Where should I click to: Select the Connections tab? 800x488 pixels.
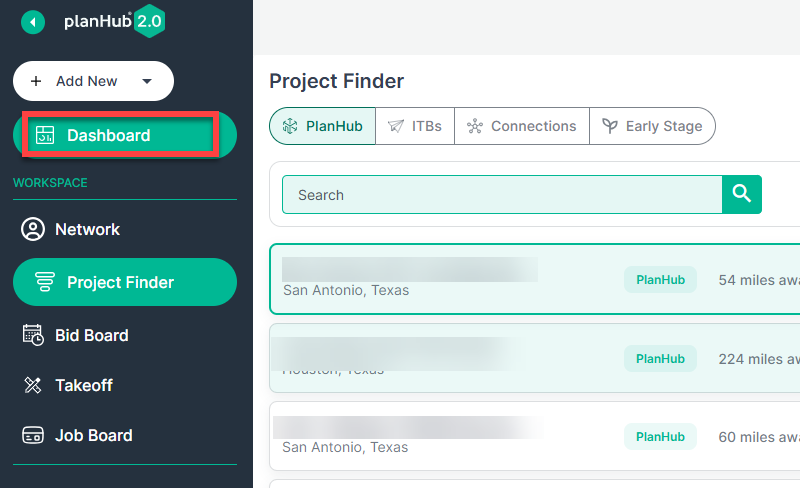pos(521,126)
